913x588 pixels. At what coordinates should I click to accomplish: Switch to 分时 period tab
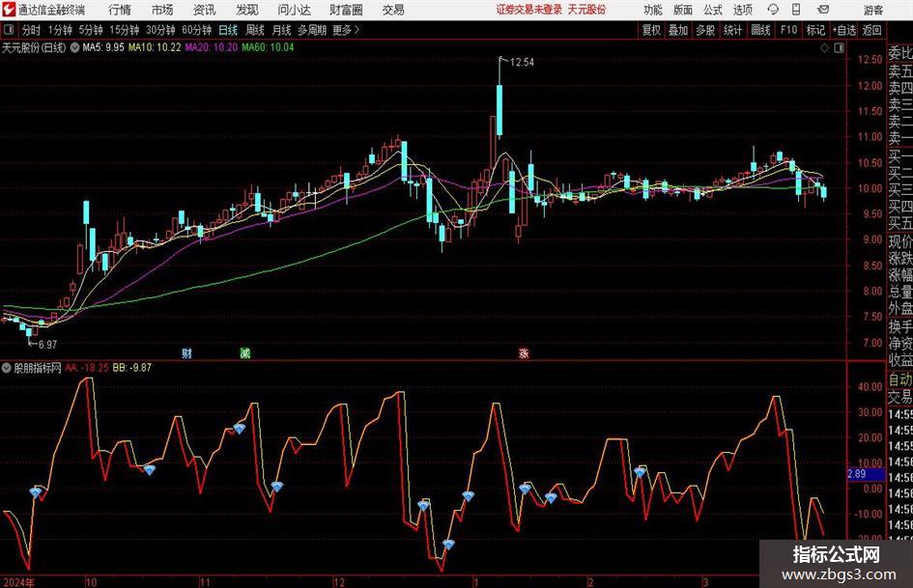32,30
